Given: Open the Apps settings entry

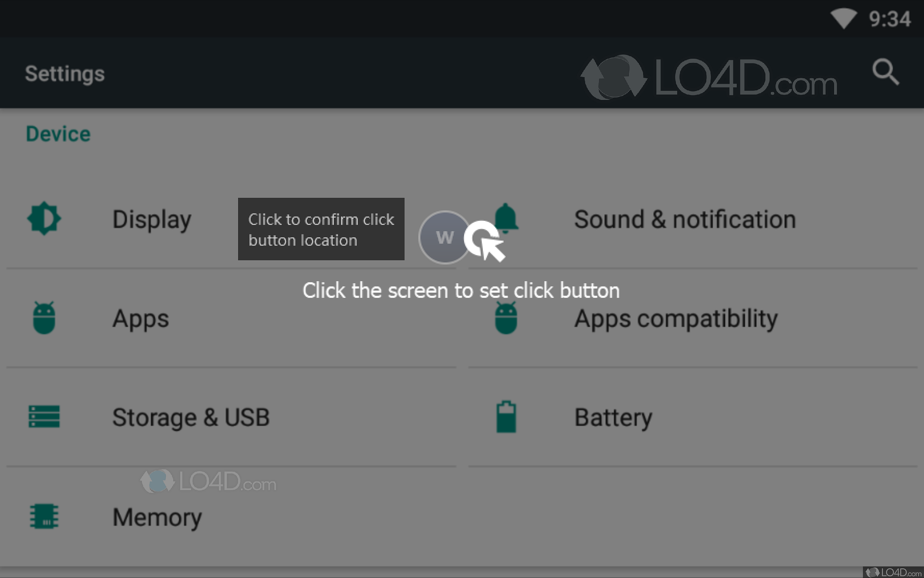Looking at the screenshot, I should [x=141, y=319].
